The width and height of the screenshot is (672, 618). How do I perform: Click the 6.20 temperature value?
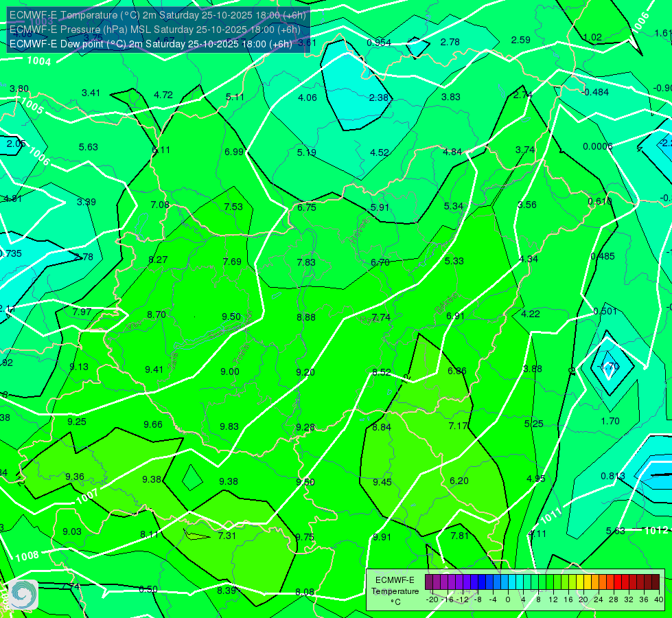tap(459, 481)
